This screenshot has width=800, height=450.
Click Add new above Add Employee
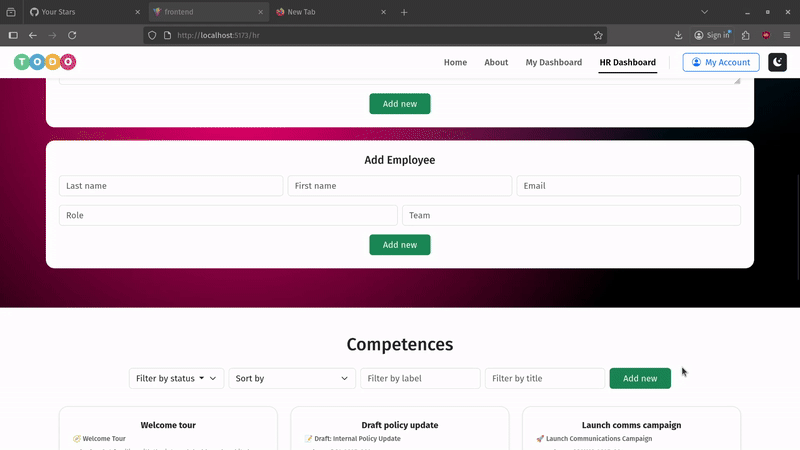pyautogui.click(x=400, y=104)
